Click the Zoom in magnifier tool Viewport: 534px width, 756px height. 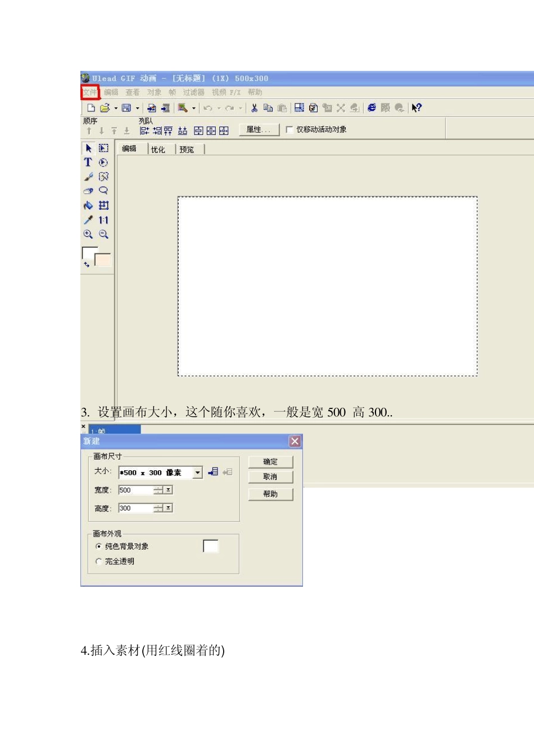(88, 234)
